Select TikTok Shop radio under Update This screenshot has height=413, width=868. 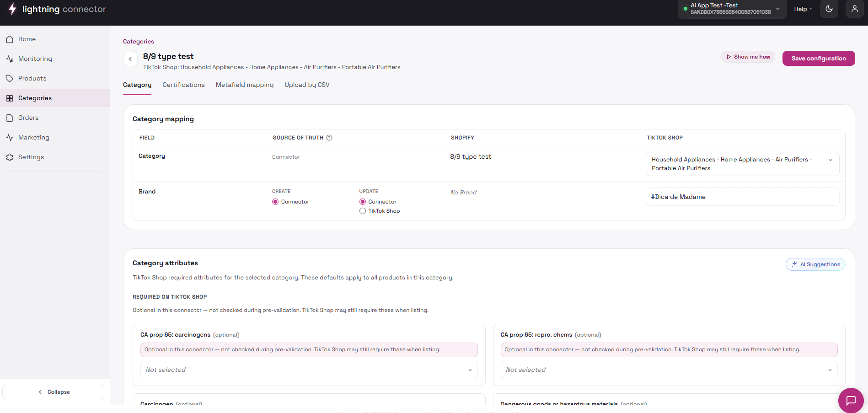click(x=363, y=211)
